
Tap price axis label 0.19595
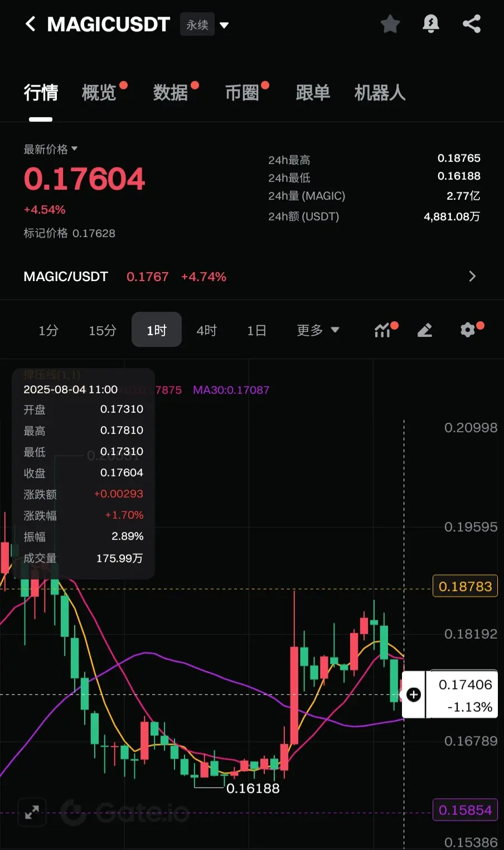click(x=471, y=527)
